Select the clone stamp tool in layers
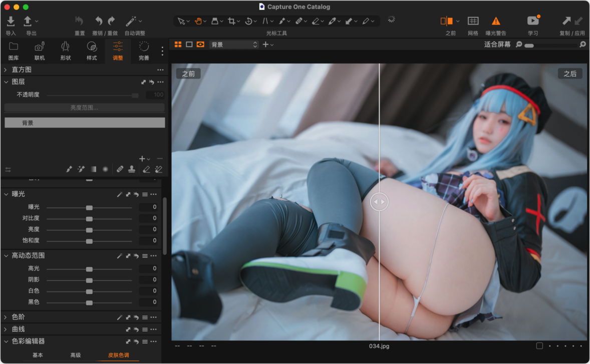Screen dimensions: 590x364 (x=132, y=170)
